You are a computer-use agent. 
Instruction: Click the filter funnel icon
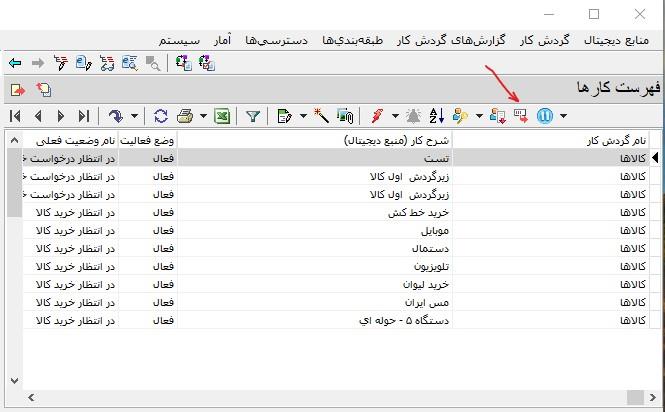(x=253, y=116)
